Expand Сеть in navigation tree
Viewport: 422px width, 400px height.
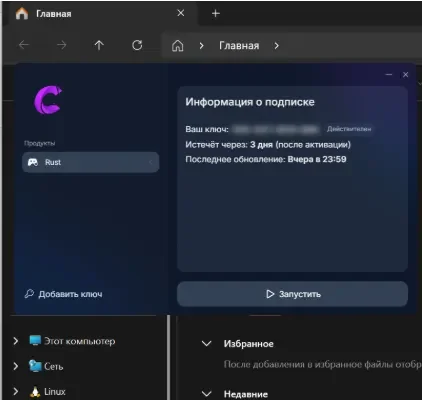16,366
